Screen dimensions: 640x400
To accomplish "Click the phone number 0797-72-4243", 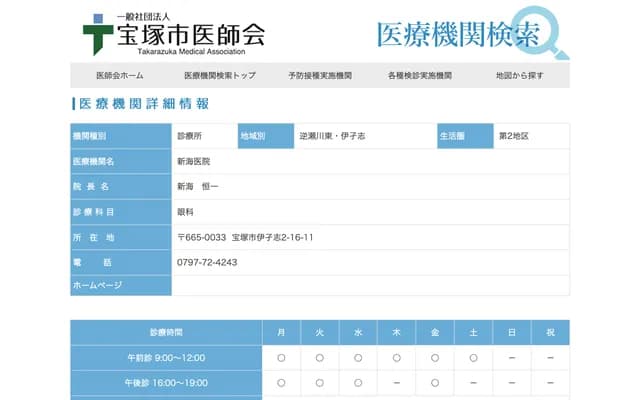I will (x=207, y=262).
